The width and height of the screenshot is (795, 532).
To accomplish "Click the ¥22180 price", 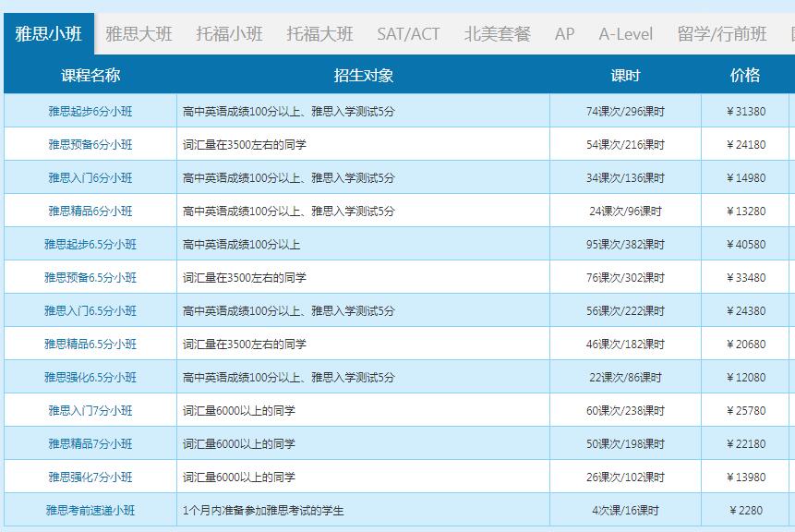I will point(746,443).
